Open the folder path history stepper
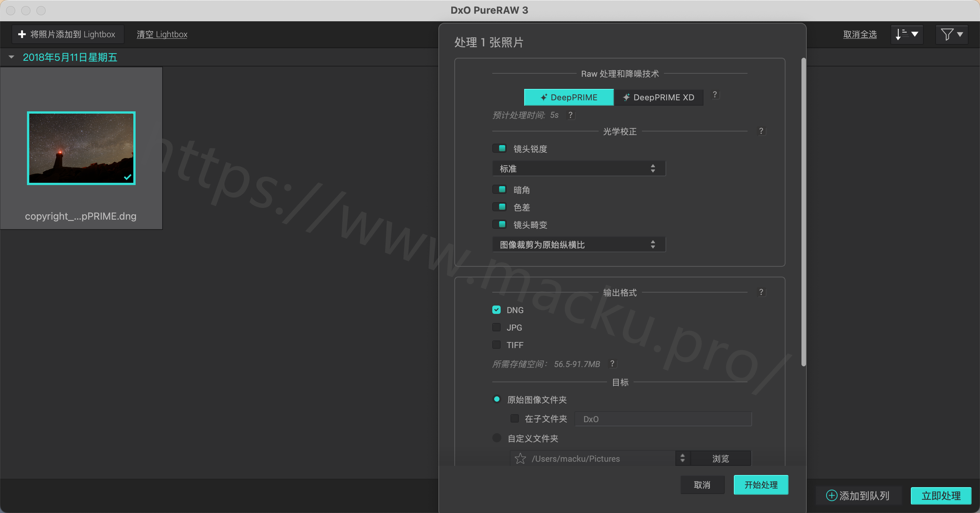Image resolution: width=980 pixels, height=513 pixels. point(683,458)
